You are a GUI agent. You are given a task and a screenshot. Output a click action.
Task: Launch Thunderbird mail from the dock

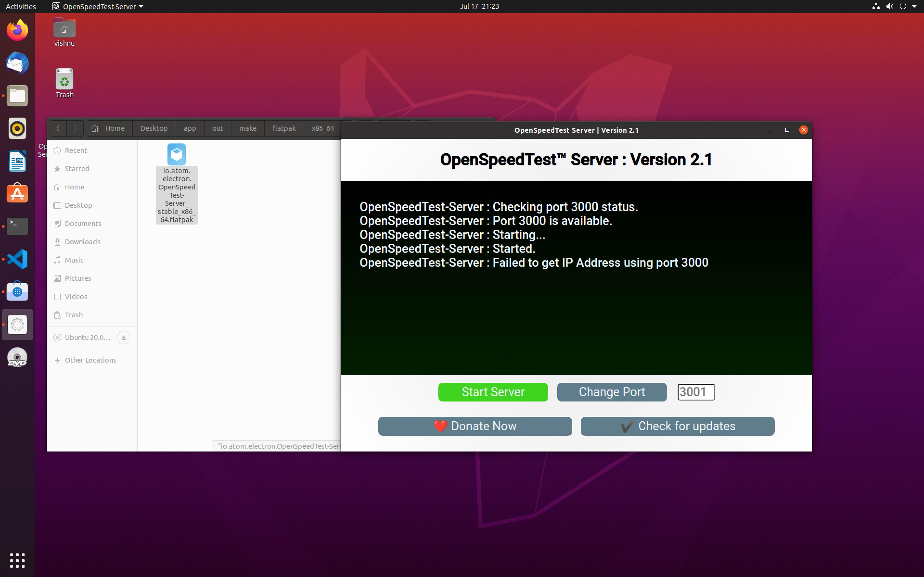pos(17,63)
